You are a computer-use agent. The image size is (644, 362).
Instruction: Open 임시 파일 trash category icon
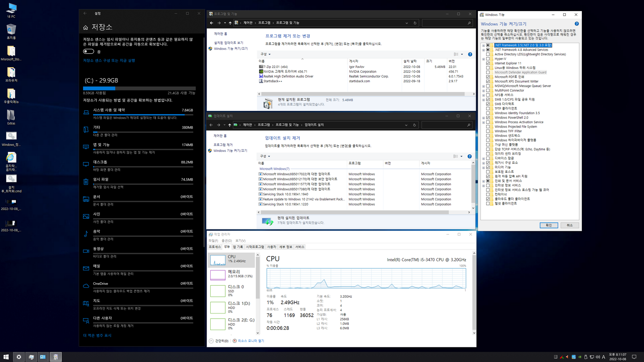[86, 182]
